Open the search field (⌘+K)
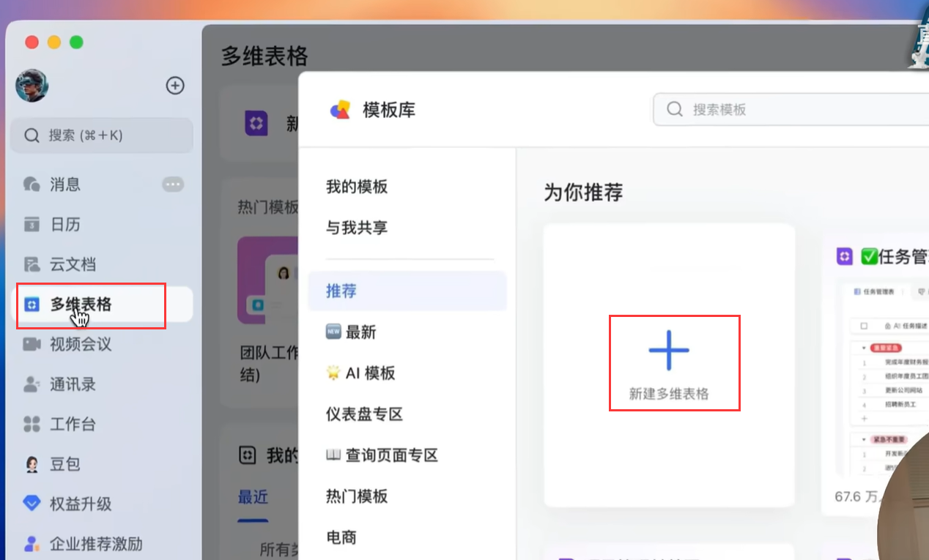Image resolution: width=929 pixels, height=560 pixels. [102, 135]
